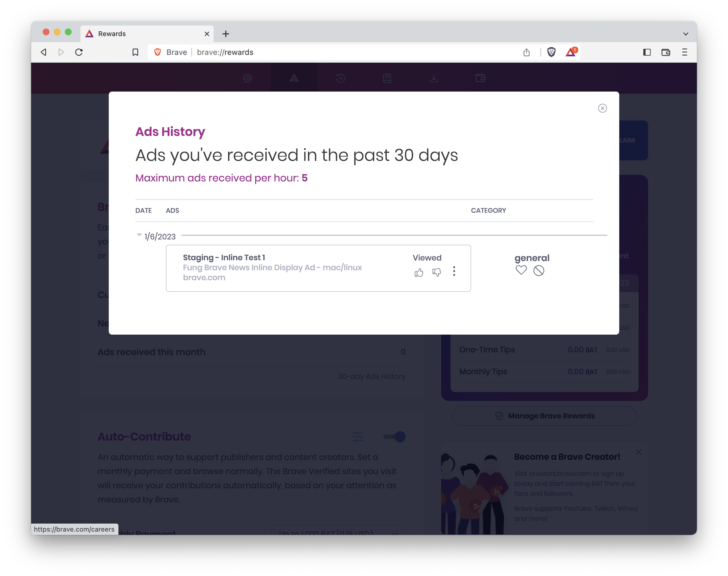Image resolution: width=728 pixels, height=576 pixels.
Task: Open Bookmarks in top navigation
Action: coord(387,78)
